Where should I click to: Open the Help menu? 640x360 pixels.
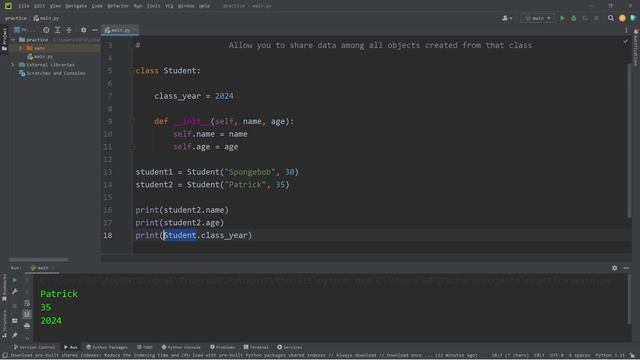click(x=204, y=6)
